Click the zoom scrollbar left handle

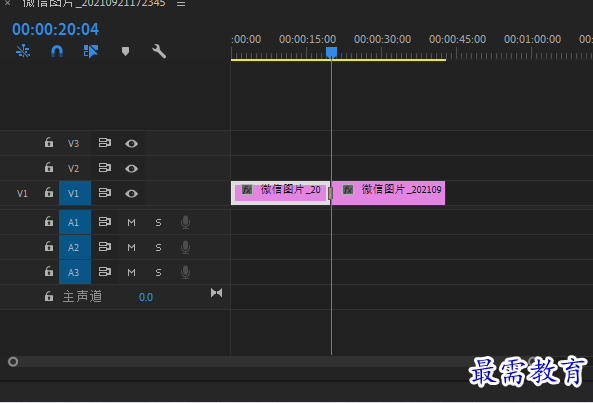click(13, 362)
